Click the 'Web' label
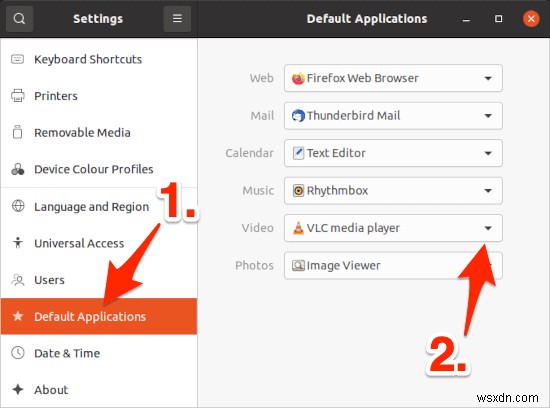Screen dimensions: 550x408 261,78
